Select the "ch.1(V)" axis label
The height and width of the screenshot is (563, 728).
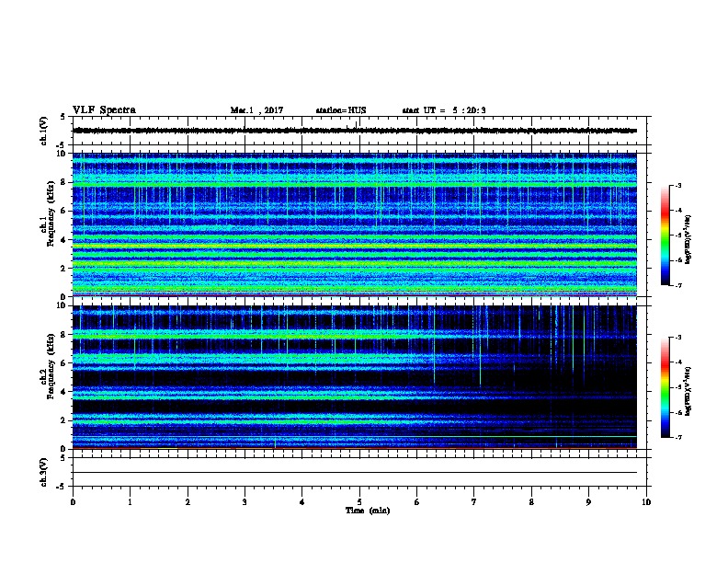coord(44,131)
